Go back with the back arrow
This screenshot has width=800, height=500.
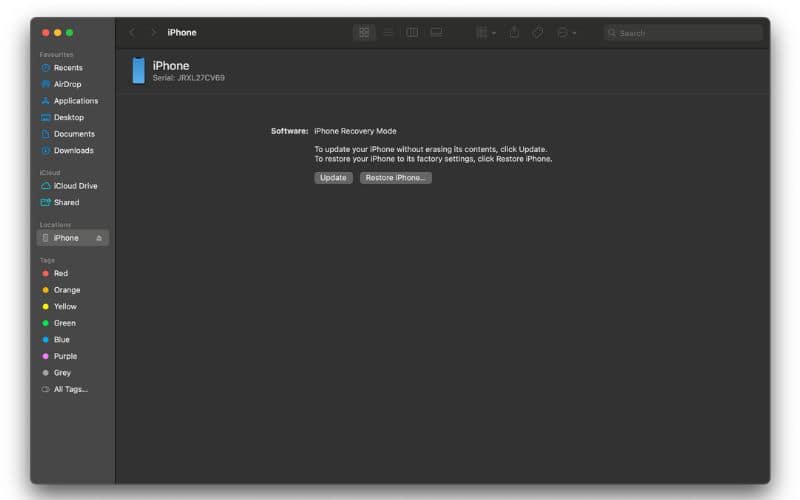132,33
